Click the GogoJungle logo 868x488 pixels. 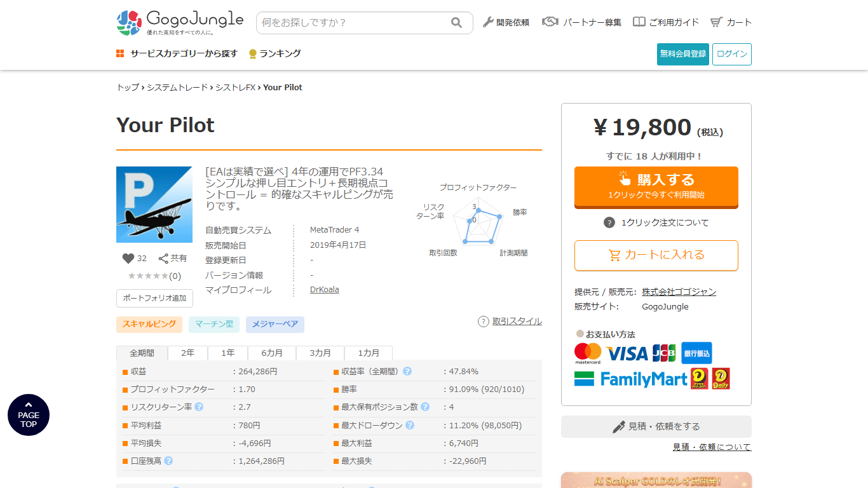coord(180,22)
